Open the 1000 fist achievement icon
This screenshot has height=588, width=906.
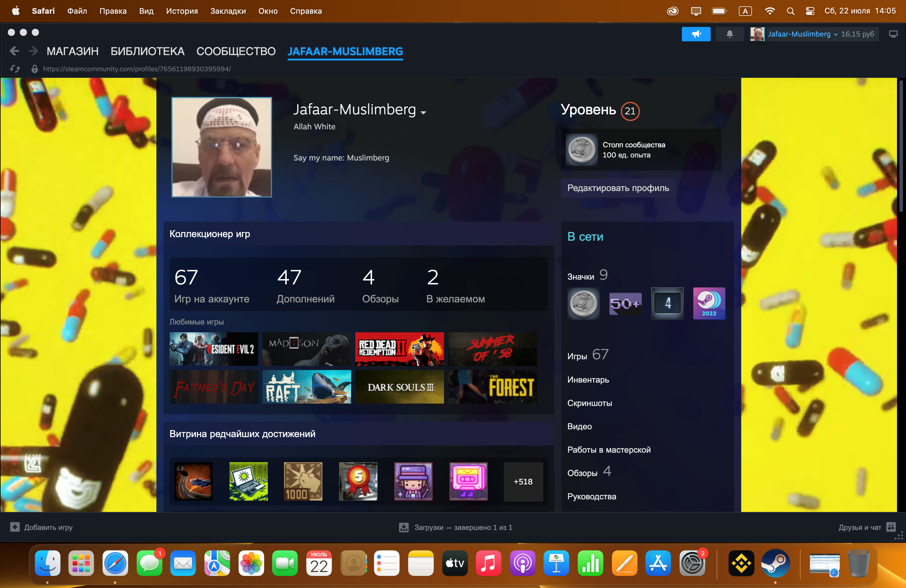tap(303, 481)
